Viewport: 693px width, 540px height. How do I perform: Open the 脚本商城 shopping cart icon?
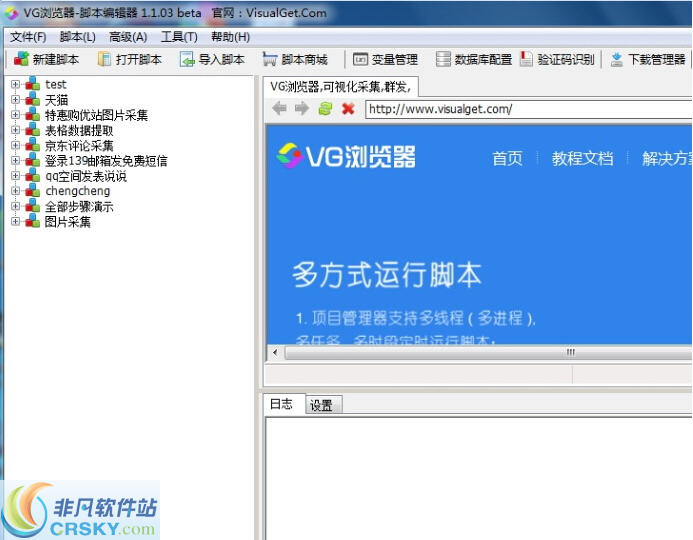pos(270,59)
